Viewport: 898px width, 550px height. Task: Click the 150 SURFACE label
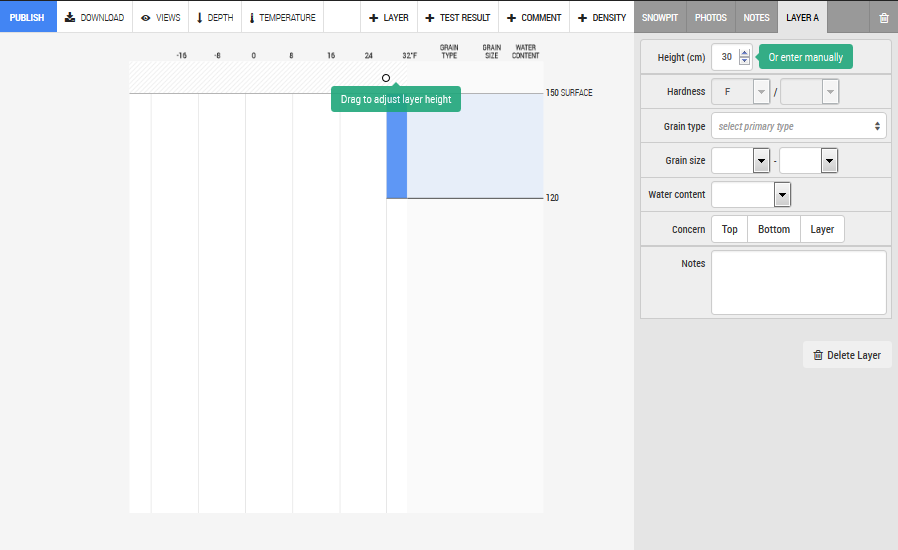569,93
